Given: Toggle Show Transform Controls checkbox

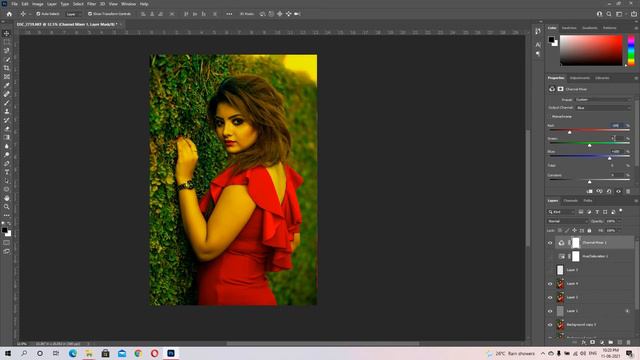Looking at the screenshot, I should (x=90, y=14).
